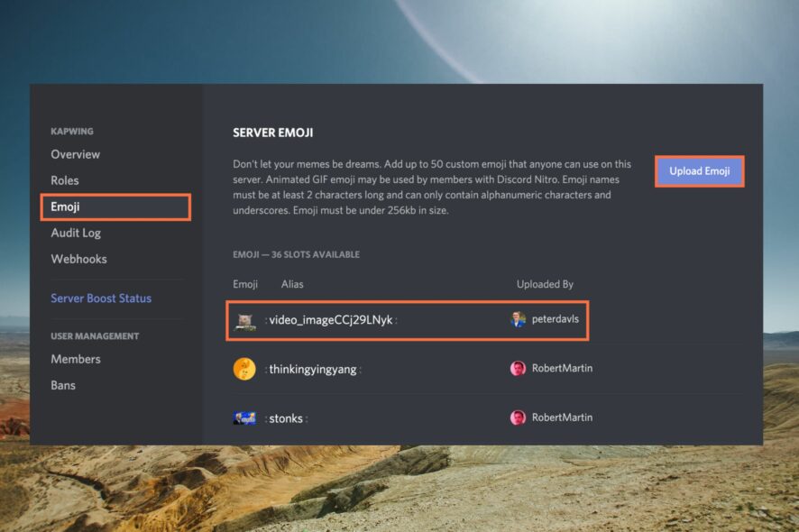Click the stonks emoji name field
This screenshot has height=532, width=799.
tap(287, 417)
